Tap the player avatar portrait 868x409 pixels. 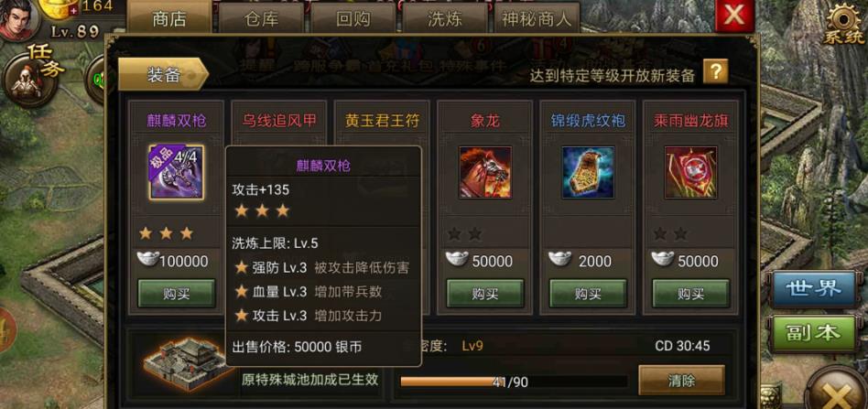click(18, 19)
